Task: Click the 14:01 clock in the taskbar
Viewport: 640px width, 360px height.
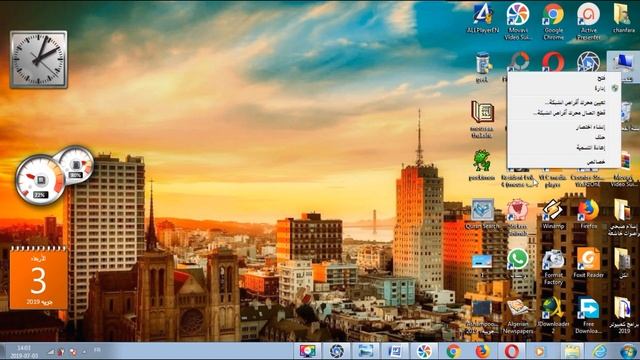Action: click(24, 351)
